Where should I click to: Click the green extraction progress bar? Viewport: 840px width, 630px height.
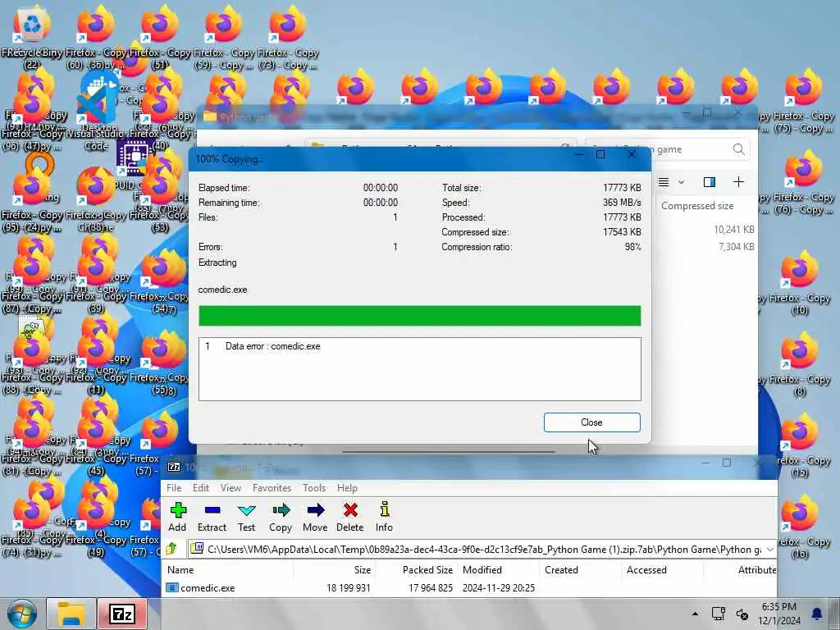[x=419, y=316]
